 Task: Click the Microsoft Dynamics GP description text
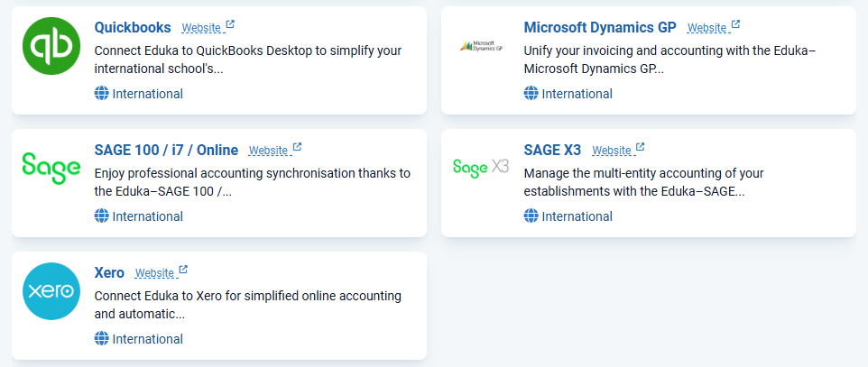[x=669, y=60]
